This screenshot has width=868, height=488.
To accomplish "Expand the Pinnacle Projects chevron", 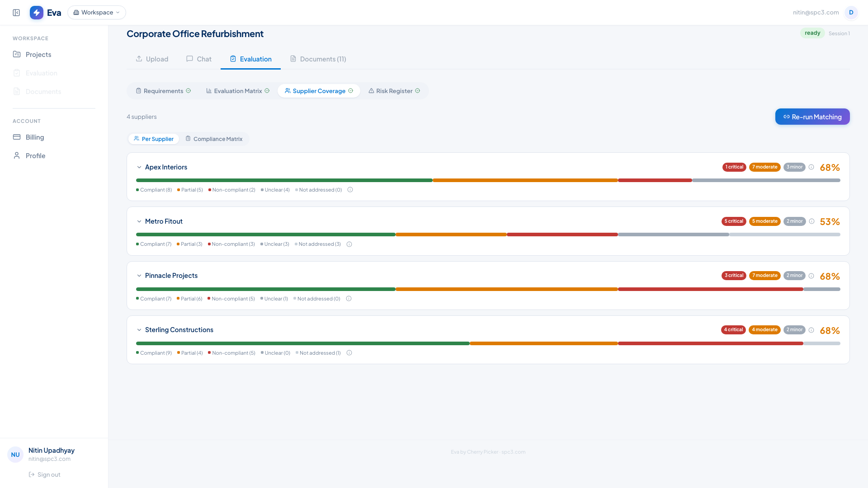I will point(139,276).
